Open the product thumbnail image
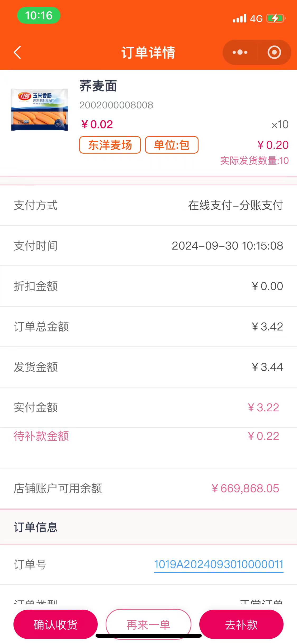 click(x=39, y=110)
